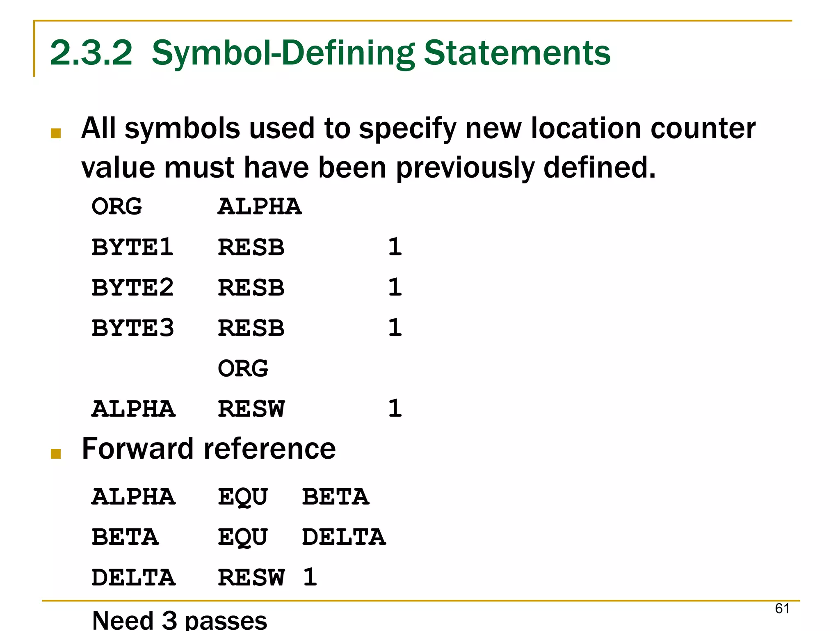Click 'EQU' in the ALPHA row
840x631 pixels.
(x=243, y=497)
